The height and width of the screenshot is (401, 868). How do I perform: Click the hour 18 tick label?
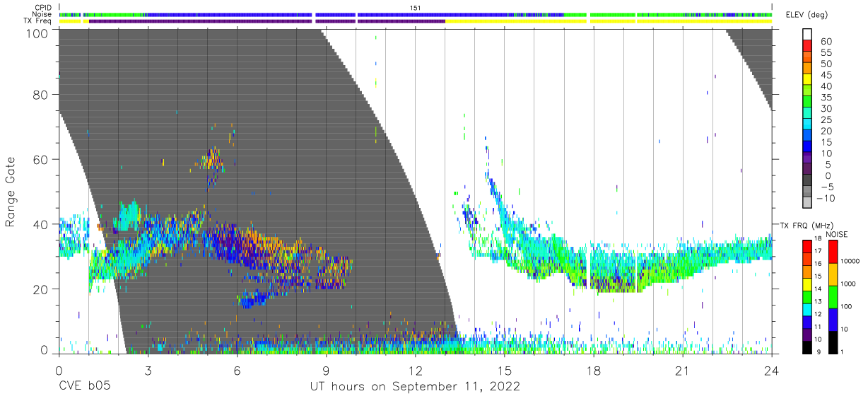pyautogui.click(x=594, y=369)
